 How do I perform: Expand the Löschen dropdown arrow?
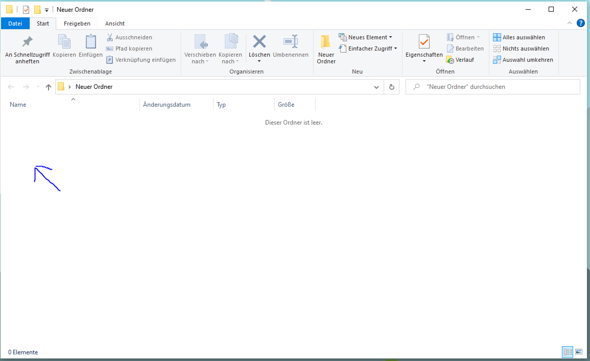pyautogui.click(x=259, y=61)
